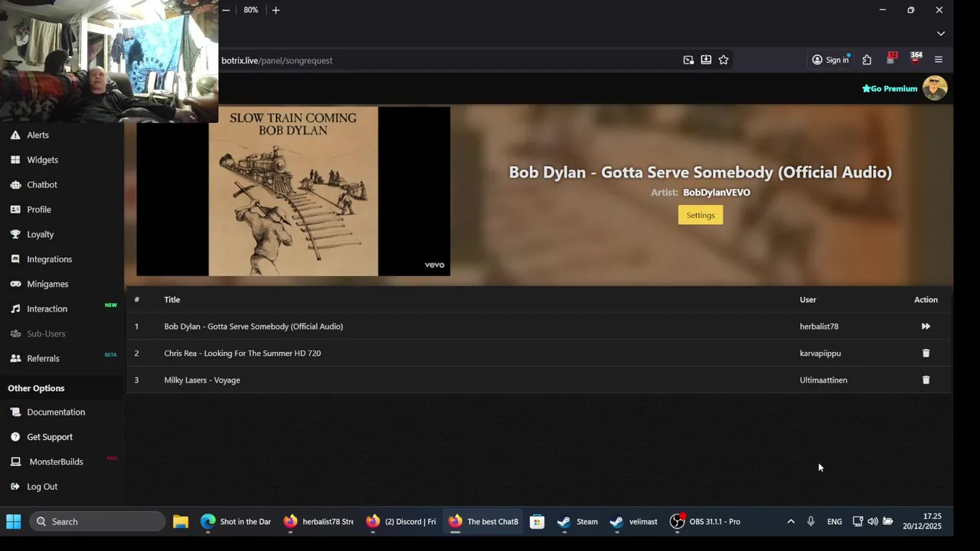Image resolution: width=980 pixels, height=551 pixels.
Task: Click username karvapiippu in the queue
Action: point(820,354)
